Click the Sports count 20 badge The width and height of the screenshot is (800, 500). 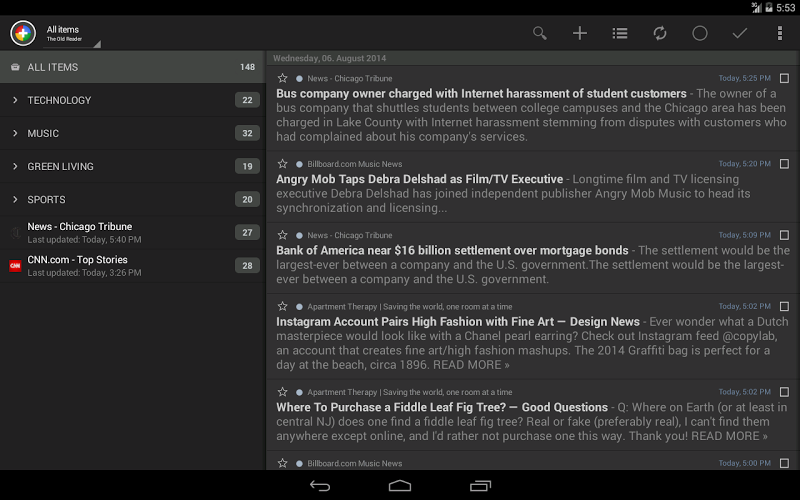point(247,199)
